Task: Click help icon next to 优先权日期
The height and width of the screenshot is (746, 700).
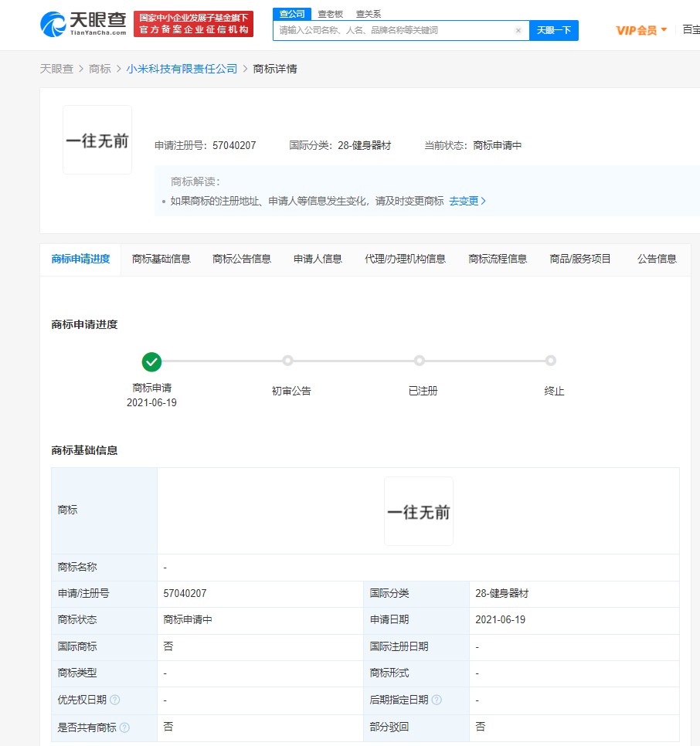Action: [115, 700]
